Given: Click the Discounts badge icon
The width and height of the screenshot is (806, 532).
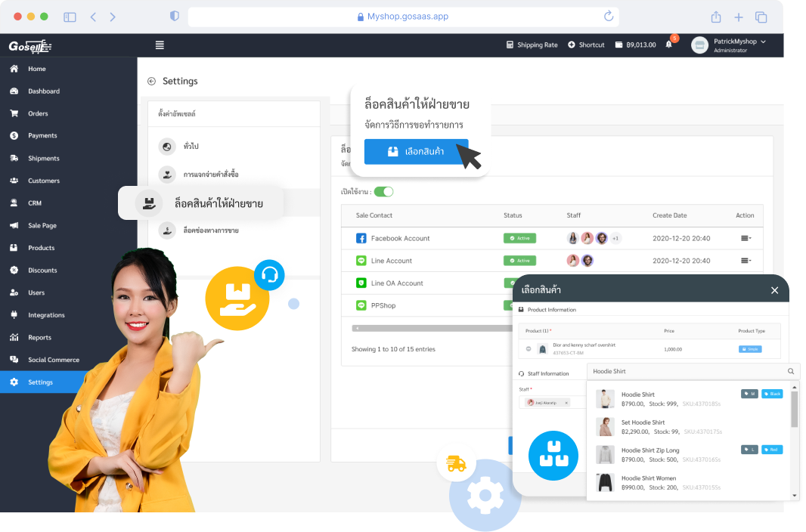Looking at the screenshot, I should (14, 270).
